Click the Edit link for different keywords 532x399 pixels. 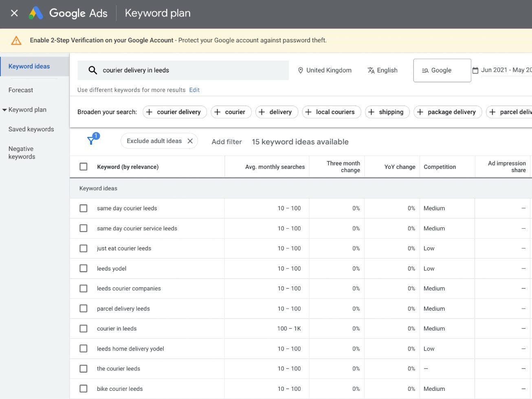click(194, 90)
